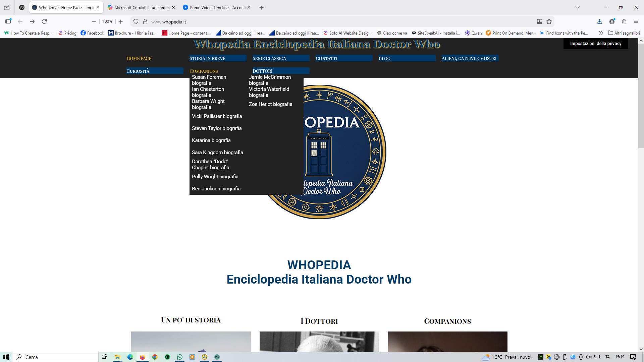This screenshot has width=644, height=362.
Task: Open Steven Taylor biografia link
Action: tap(217, 128)
